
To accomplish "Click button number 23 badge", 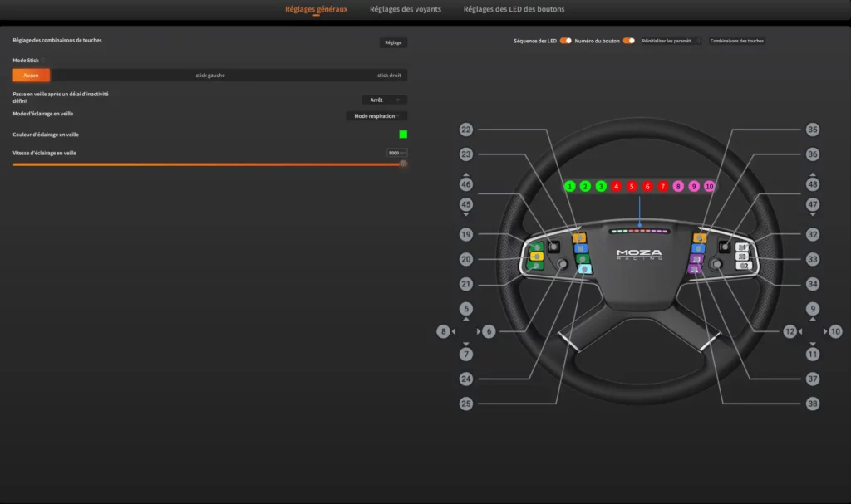I will (x=465, y=154).
